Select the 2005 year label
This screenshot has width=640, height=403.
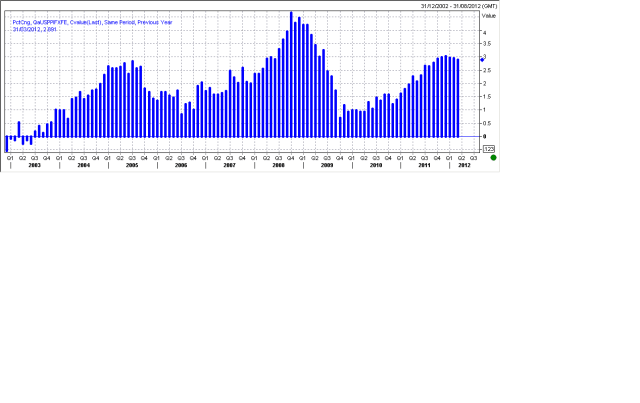(132, 164)
